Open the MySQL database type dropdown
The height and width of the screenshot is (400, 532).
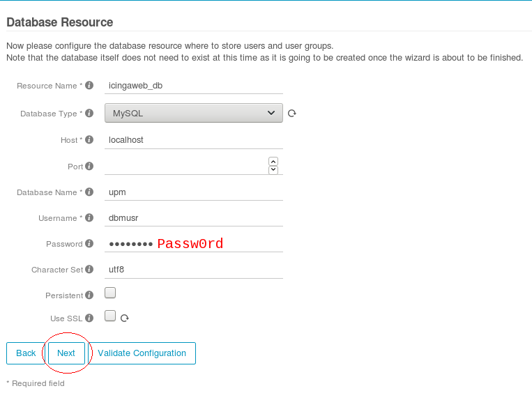(194, 113)
